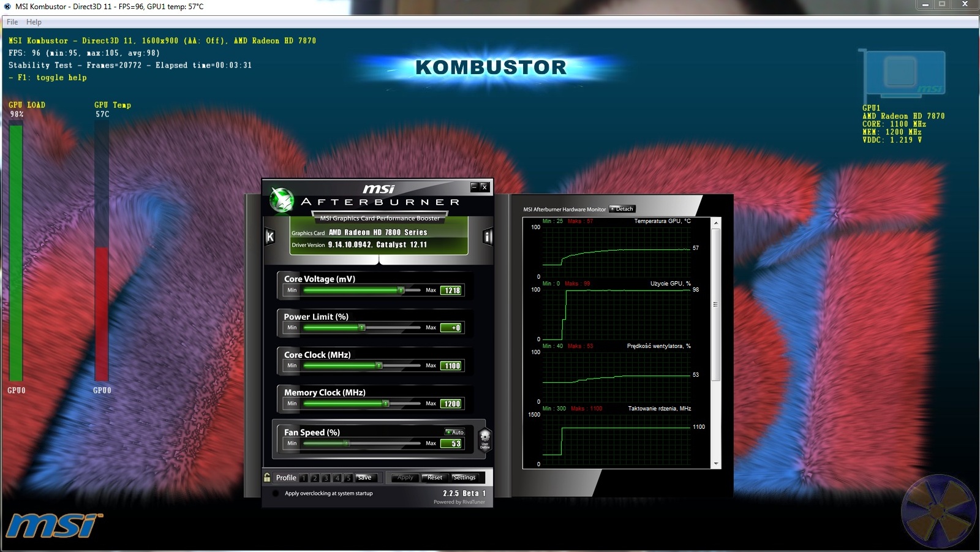The image size is (980, 552).
Task: Select profile slot 3
Action: 326,478
